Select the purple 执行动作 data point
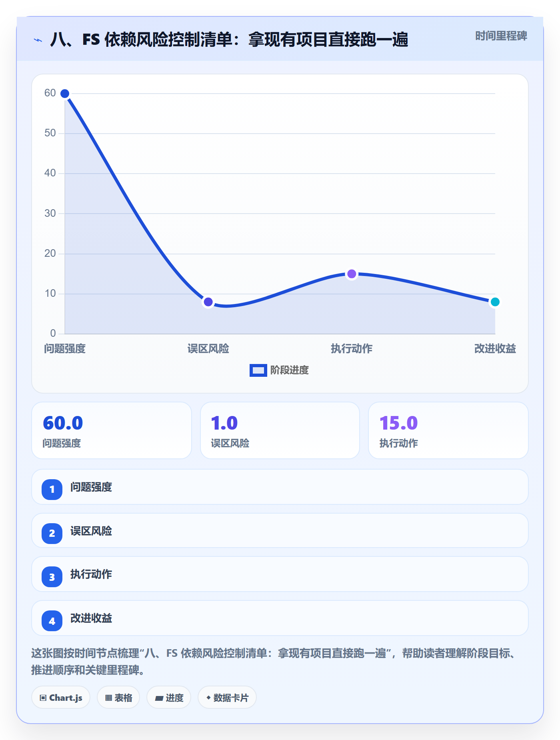The image size is (560, 740). [352, 274]
